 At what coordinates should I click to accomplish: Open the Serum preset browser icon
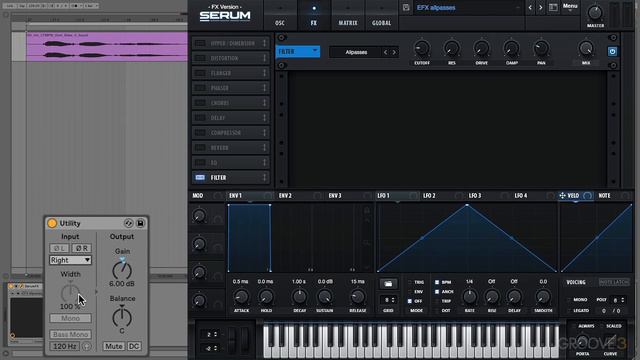(553, 8)
